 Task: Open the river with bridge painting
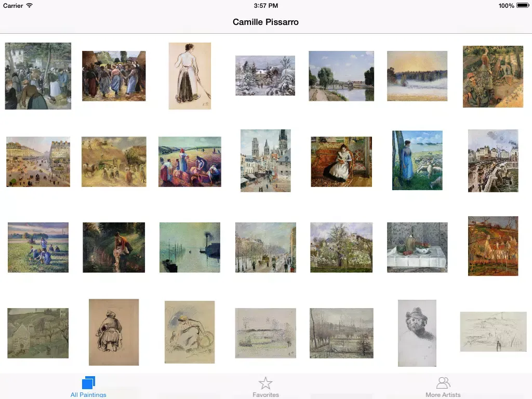pos(341,76)
